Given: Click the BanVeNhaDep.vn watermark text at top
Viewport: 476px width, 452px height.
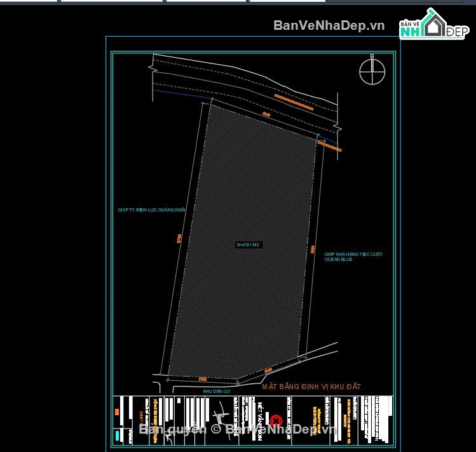Looking at the screenshot, I should [x=329, y=25].
